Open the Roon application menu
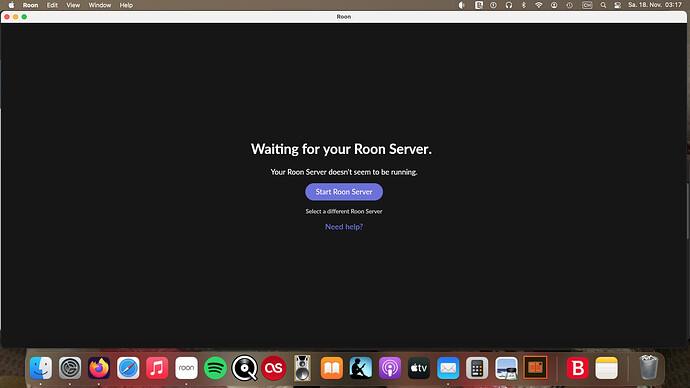Image resolution: width=690 pixels, height=388 pixels. [30, 5]
